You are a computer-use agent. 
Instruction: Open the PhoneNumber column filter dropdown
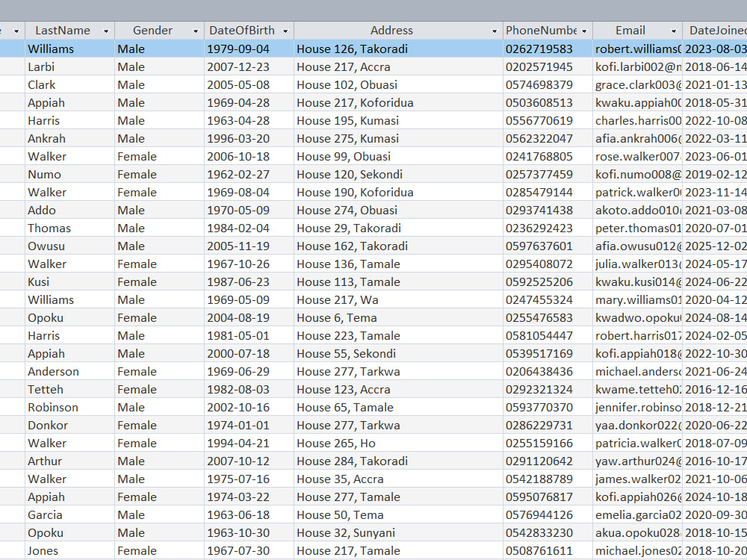(x=584, y=31)
